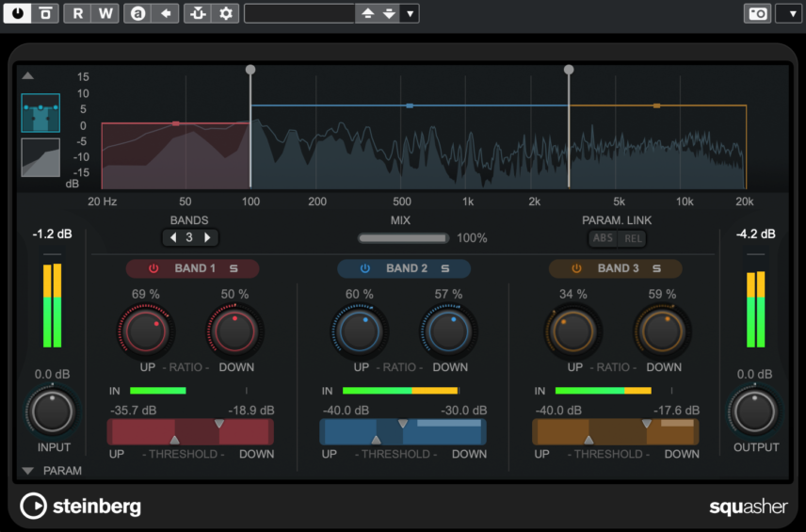Click the Band 1 '50 %' down ratio value
806x532 pixels.
234,294
